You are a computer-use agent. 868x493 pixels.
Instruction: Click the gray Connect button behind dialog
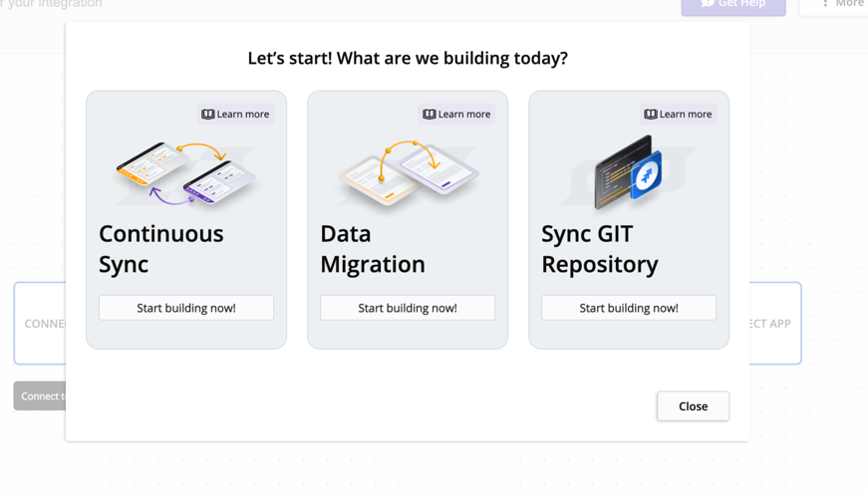pos(40,395)
